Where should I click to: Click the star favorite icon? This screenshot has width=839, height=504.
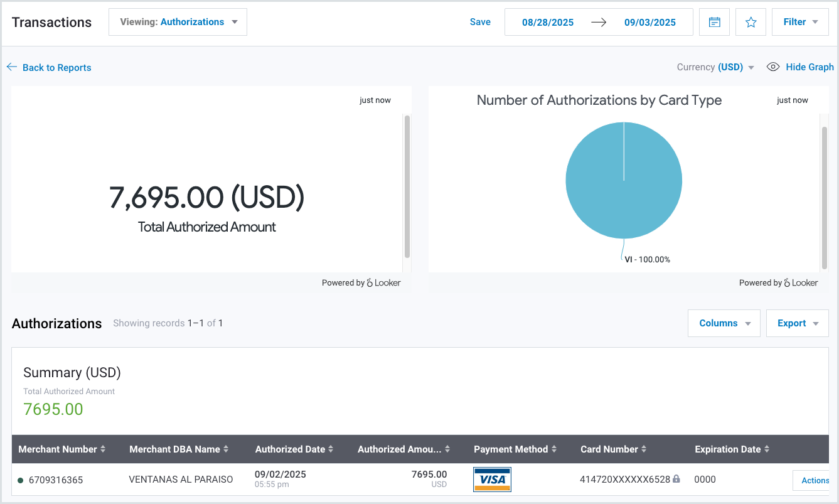pos(751,22)
